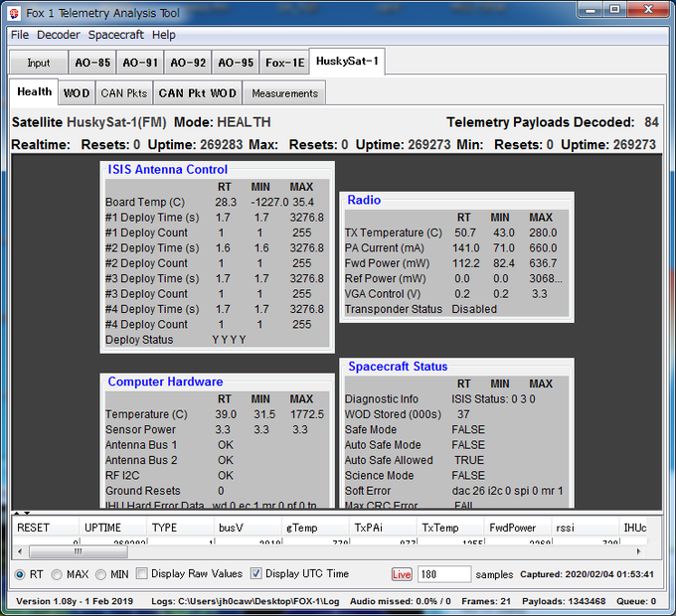This screenshot has height=616, width=676.
Task: Click the Board Temp (C) row label
Action: (145, 202)
